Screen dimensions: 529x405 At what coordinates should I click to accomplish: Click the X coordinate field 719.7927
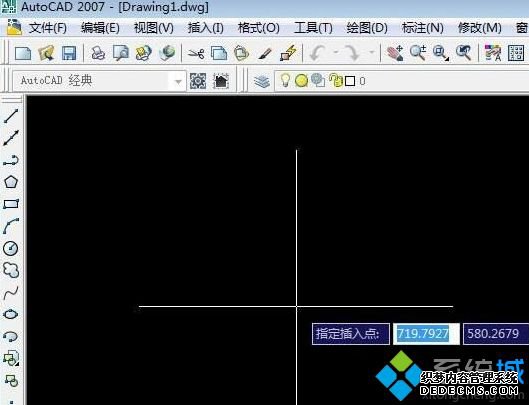tap(426, 334)
